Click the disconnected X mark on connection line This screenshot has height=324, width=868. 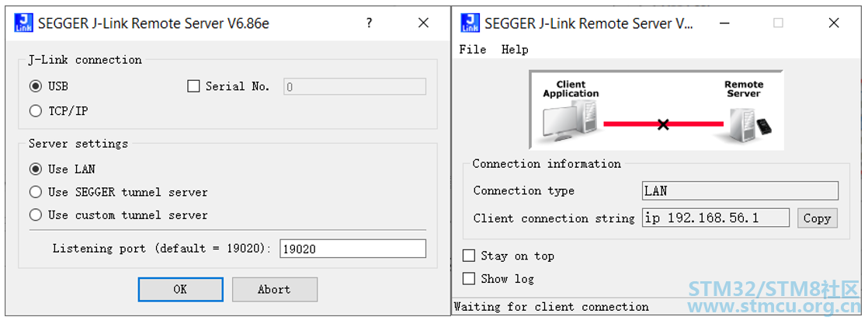point(662,124)
